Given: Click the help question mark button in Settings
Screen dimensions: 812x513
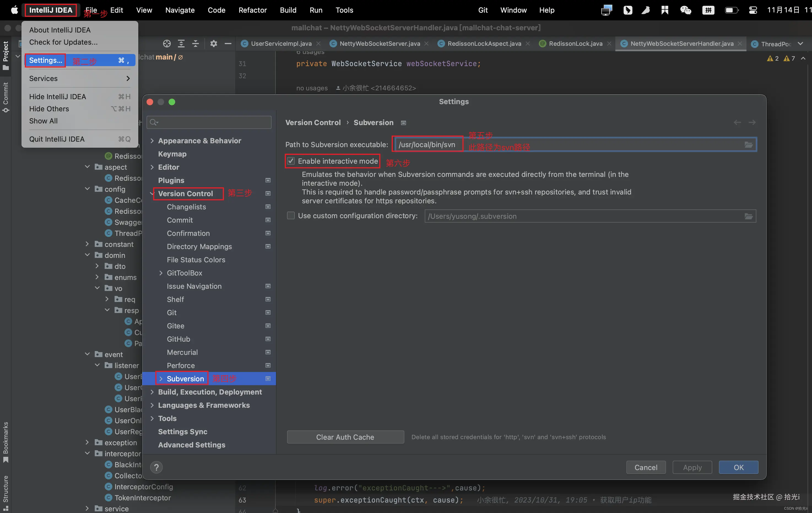Looking at the screenshot, I should 156,468.
